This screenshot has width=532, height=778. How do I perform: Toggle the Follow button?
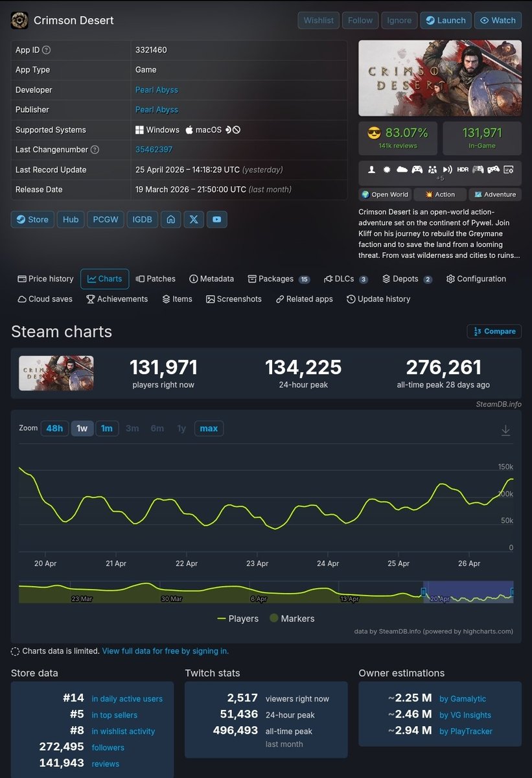[360, 20]
